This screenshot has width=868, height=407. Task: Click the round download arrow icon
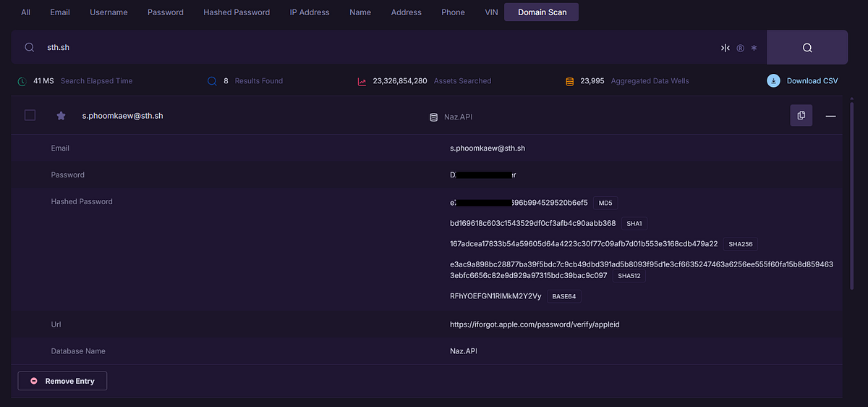click(773, 81)
